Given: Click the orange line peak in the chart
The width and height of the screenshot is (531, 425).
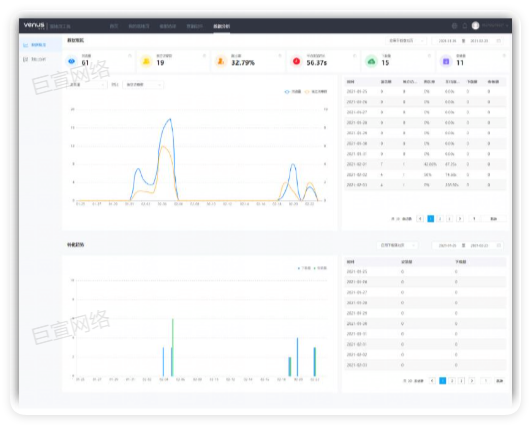Looking at the screenshot, I should [163, 146].
